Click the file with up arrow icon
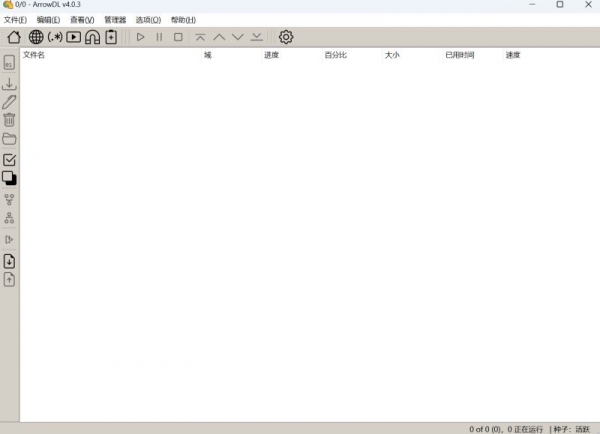The image size is (600, 434). coord(9,280)
